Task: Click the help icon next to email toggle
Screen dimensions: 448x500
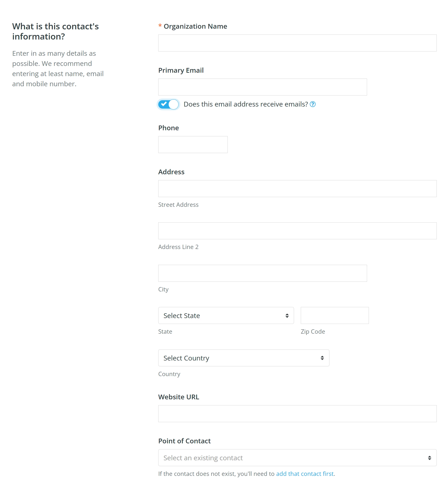Action: coord(313,104)
